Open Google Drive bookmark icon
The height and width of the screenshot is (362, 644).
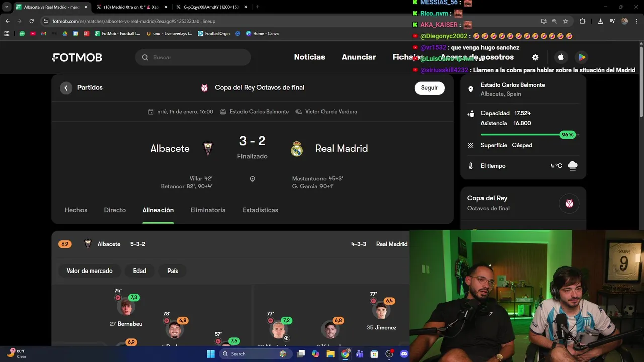[x=65, y=34]
